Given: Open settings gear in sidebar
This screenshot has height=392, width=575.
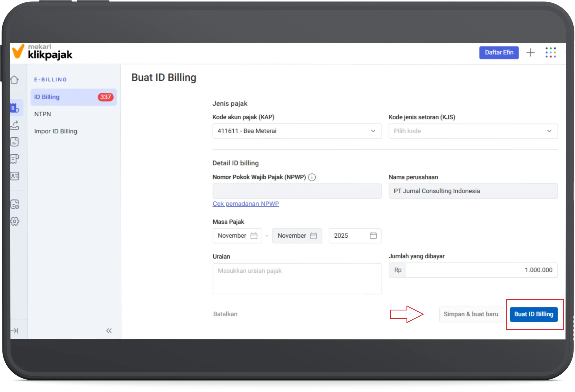Looking at the screenshot, I should (15, 221).
